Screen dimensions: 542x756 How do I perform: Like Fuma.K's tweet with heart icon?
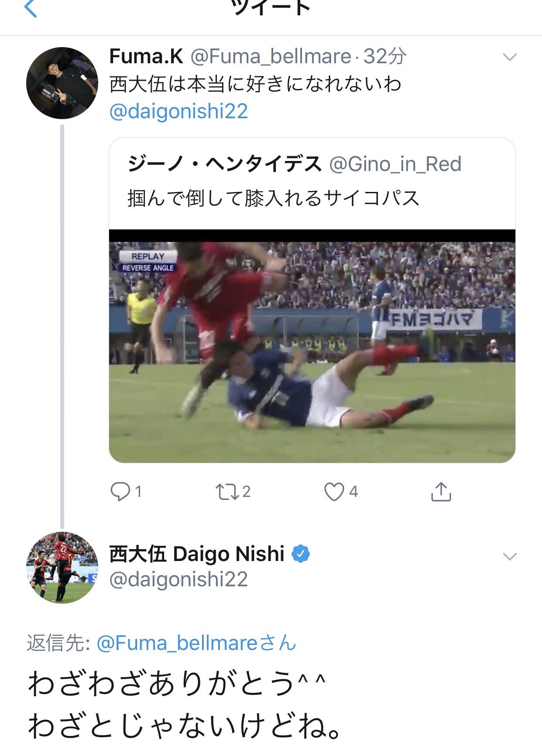coord(334,492)
